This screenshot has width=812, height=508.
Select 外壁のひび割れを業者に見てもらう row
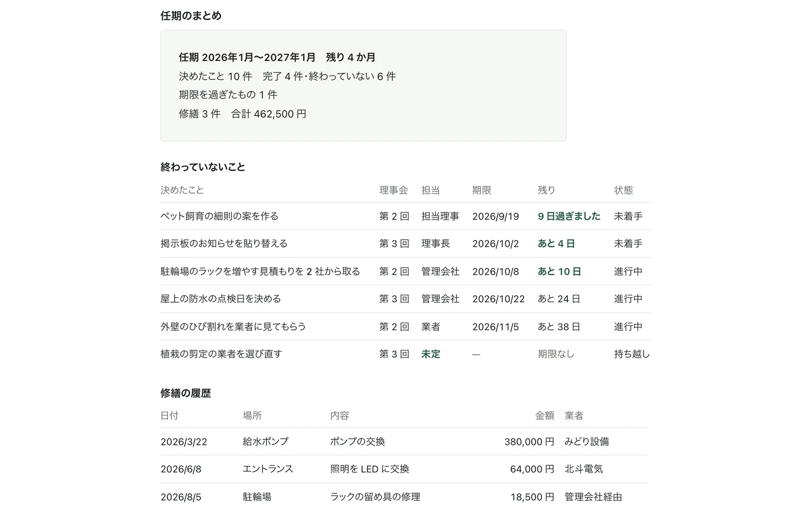click(406, 326)
